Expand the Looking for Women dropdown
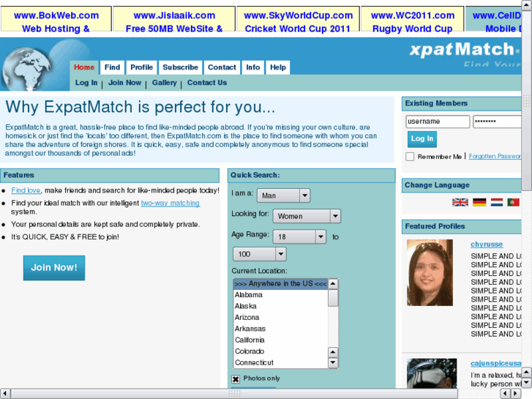The height and width of the screenshot is (399, 532). coord(307,216)
